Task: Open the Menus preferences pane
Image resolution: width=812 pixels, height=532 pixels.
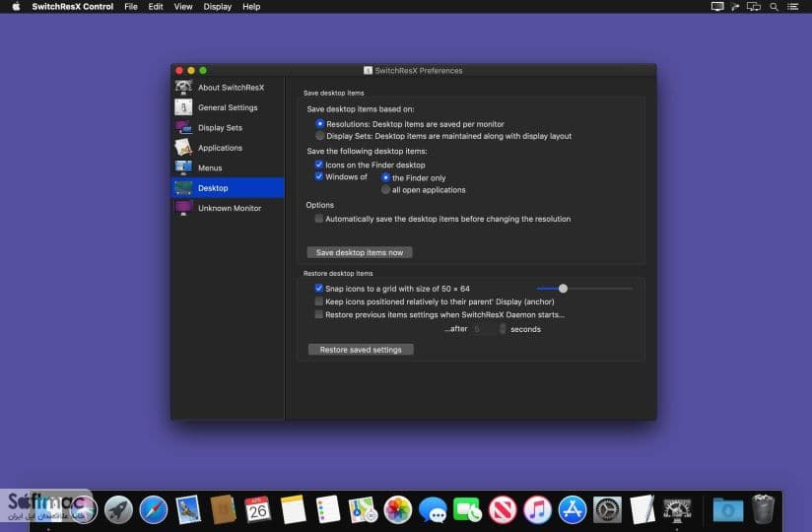Action: (x=228, y=168)
